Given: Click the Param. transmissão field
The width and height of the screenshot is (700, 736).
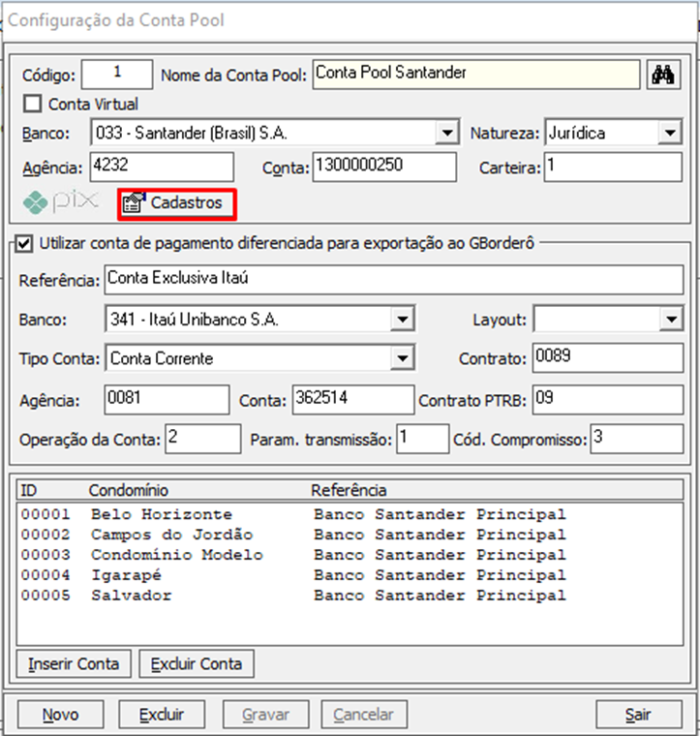Looking at the screenshot, I should pos(423,439).
